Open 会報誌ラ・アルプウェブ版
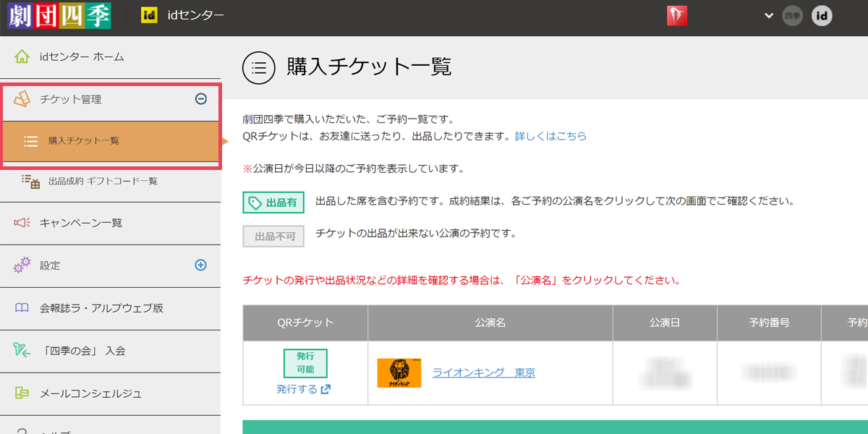The image size is (868, 434). (101, 308)
